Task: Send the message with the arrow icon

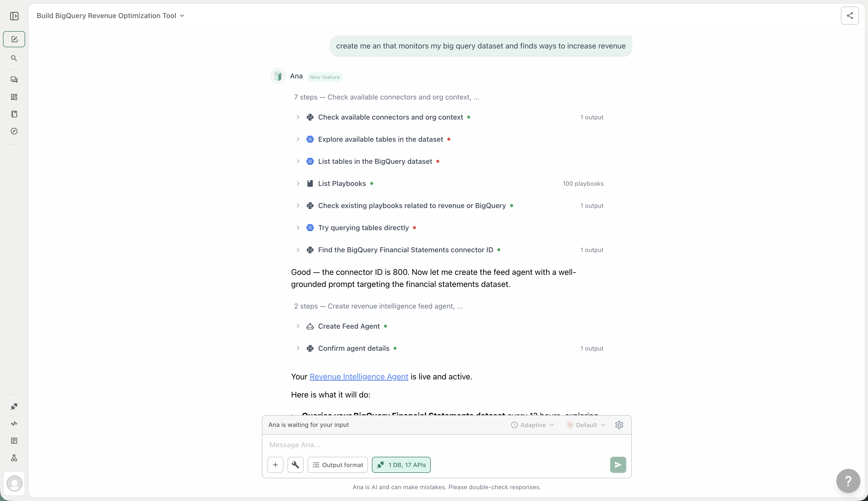Action: click(618, 465)
